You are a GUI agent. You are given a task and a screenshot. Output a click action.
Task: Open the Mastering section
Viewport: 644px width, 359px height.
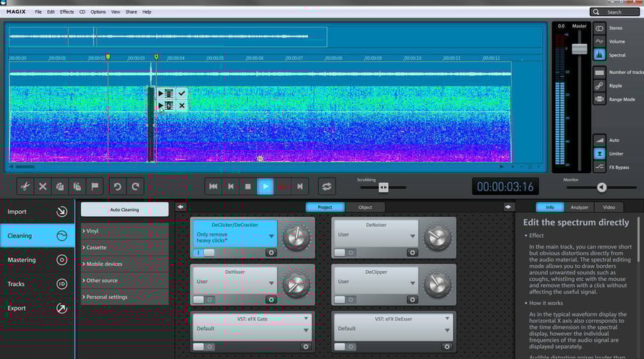38,260
